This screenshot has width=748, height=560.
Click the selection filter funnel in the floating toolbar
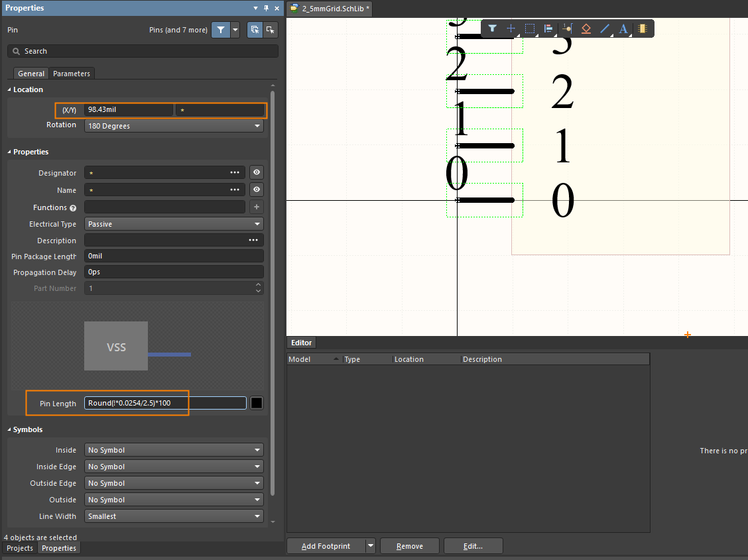tap(492, 28)
